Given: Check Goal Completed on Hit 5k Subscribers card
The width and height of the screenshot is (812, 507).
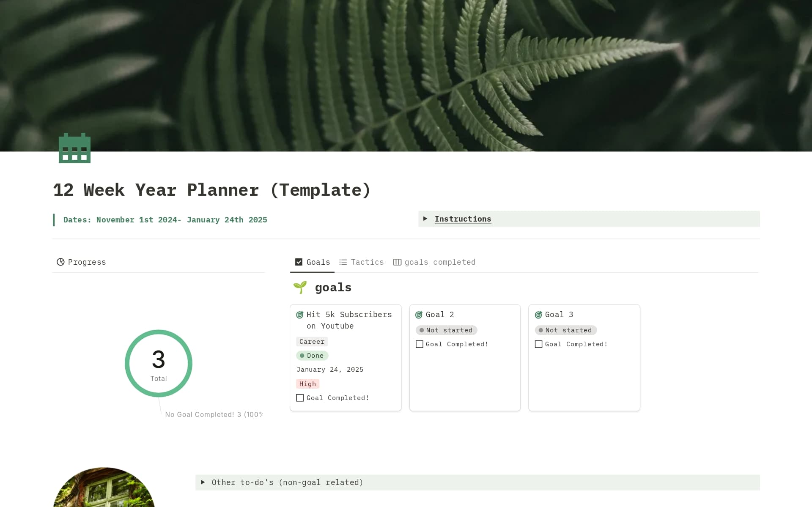Looking at the screenshot, I should [300, 397].
